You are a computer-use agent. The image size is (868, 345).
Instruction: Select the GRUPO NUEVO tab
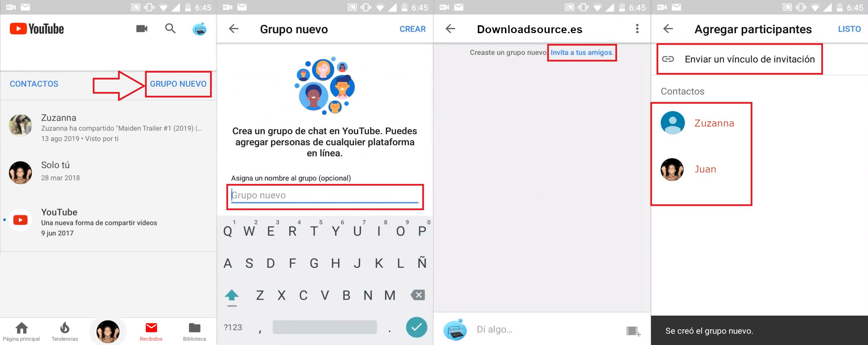(x=178, y=84)
